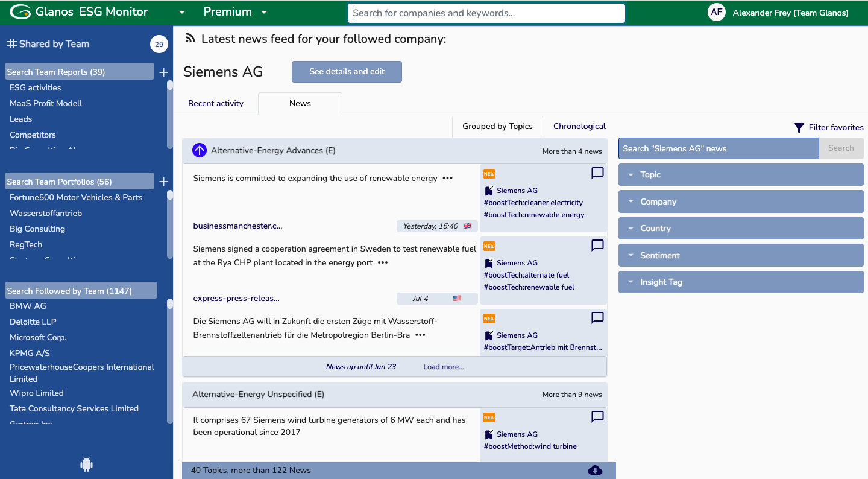
Task: Add a new team portfolio with plus
Action: pos(163,182)
